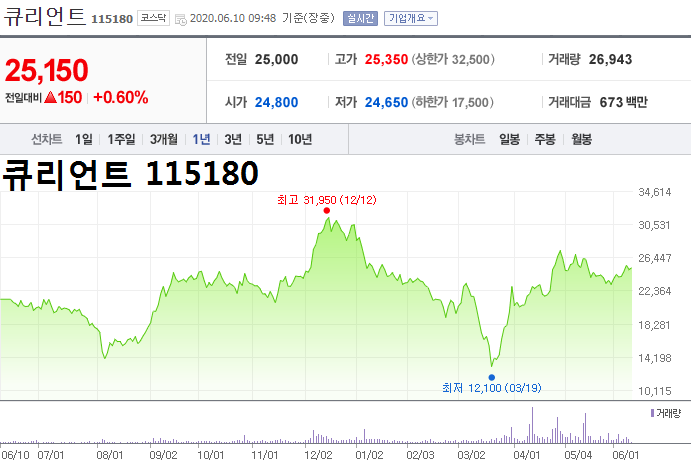Click the stock code 115180 in header
Screen dimensions: 691x474
(x=112, y=19)
